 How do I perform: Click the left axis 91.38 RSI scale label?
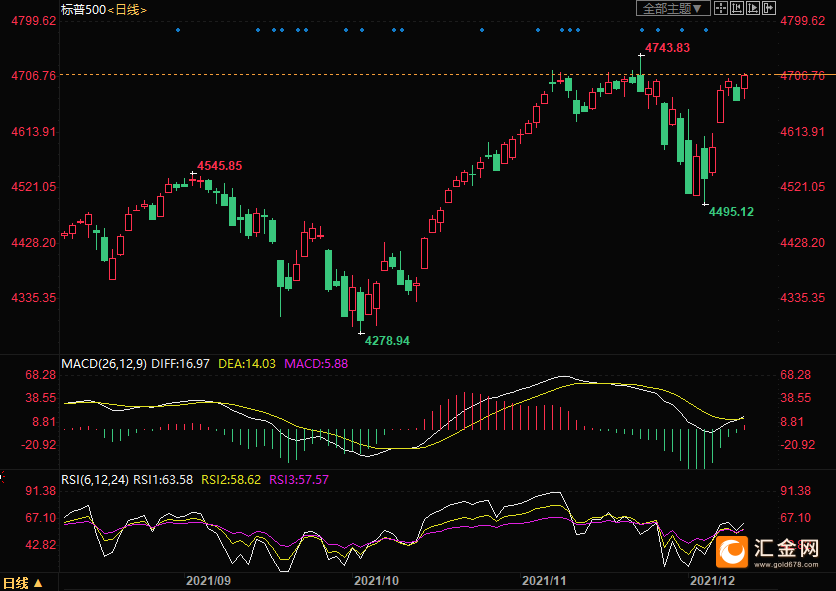41,491
